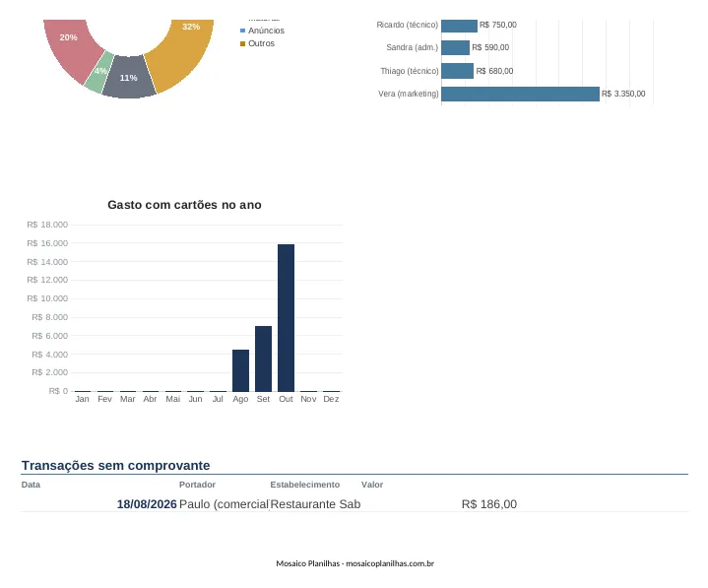Select the Jun month label
The height and width of the screenshot is (588, 708).
(x=196, y=399)
